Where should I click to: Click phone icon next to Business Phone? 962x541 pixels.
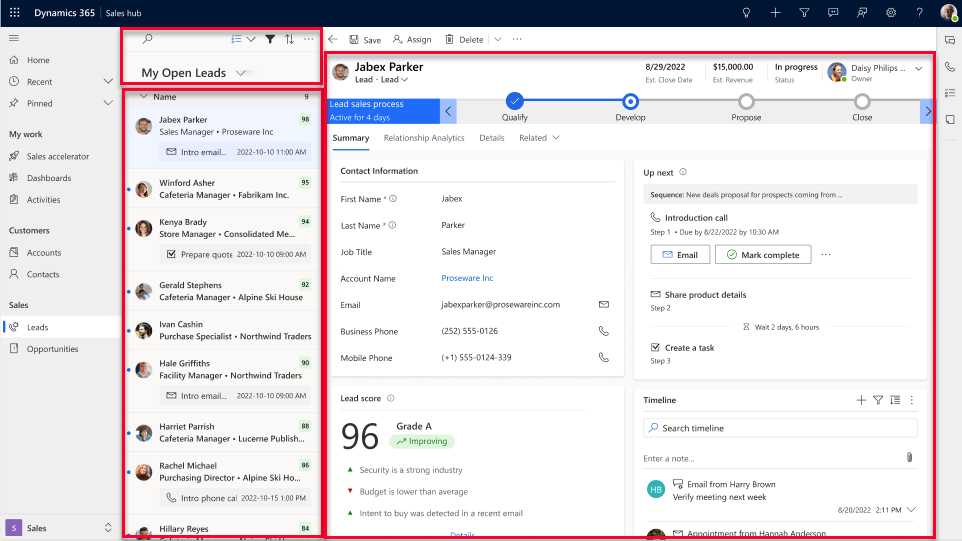point(604,331)
